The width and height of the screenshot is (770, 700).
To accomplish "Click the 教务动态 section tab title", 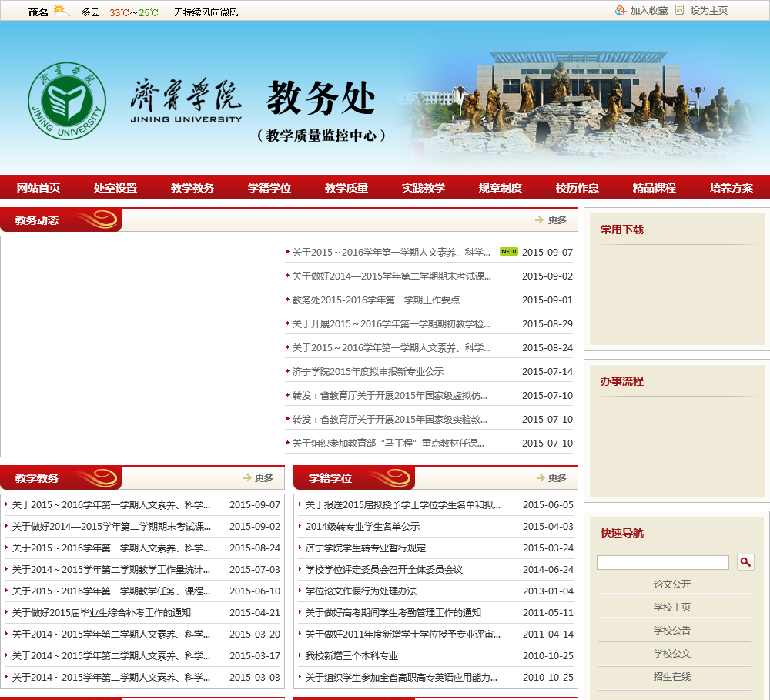I will pos(37,220).
